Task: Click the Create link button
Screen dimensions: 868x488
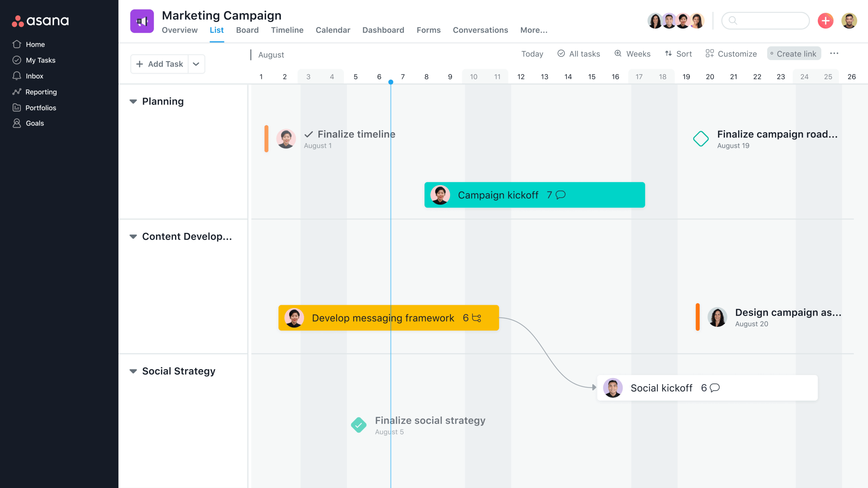Action: [x=794, y=54]
